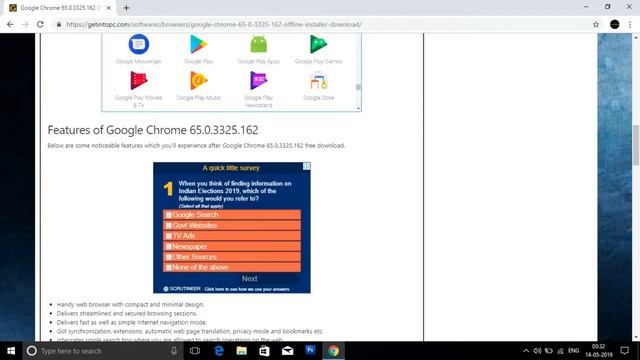
Task: Open the Chrome profile avatar
Action: point(615,24)
